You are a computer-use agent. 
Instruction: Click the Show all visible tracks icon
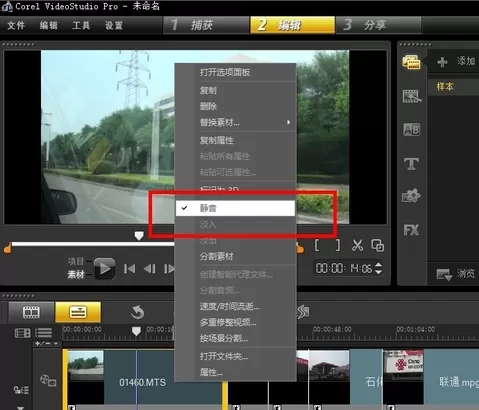coord(22,333)
